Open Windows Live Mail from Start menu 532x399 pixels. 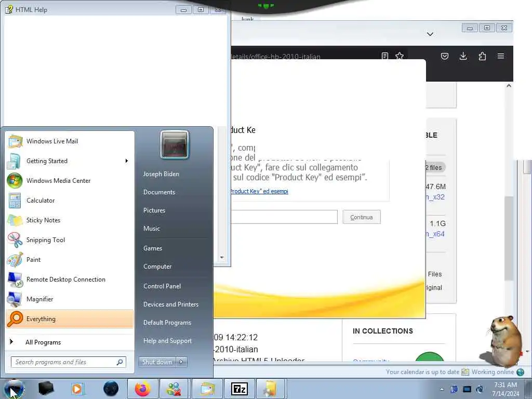pos(70,141)
